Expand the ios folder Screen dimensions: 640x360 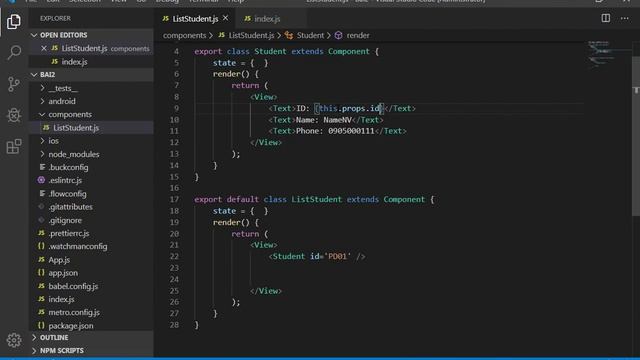point(91,141)
